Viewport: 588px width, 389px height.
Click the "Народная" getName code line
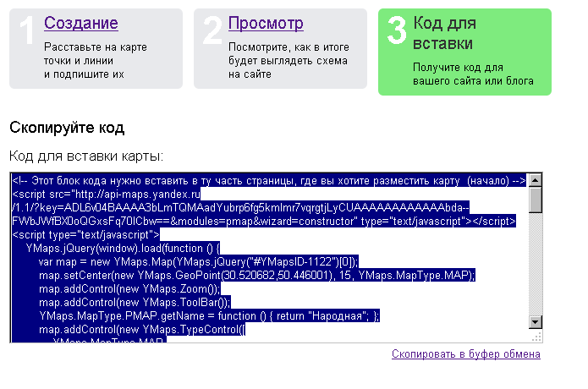point(209,316)
